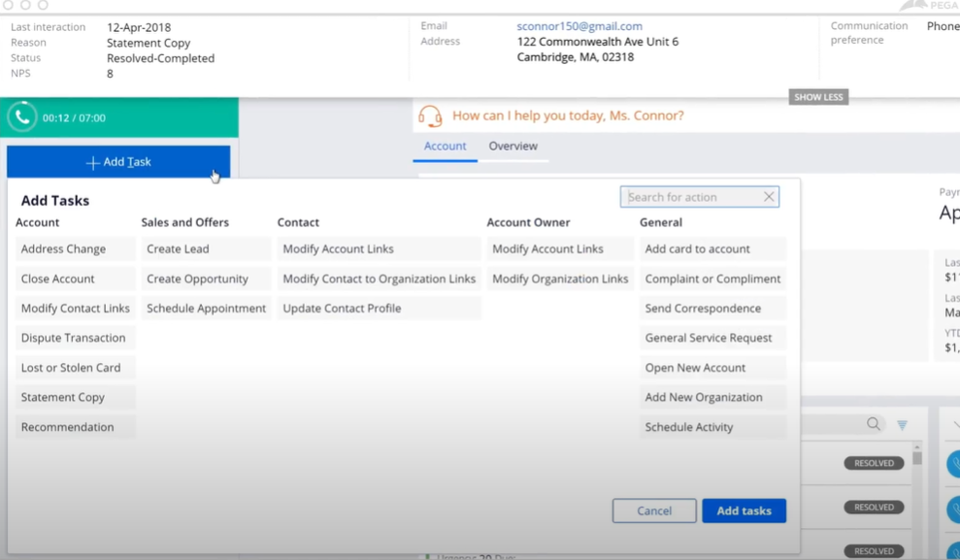Select Dispute Transaction task
The height and width of the screenshot is (560, 960).
(x=76, y=337)
